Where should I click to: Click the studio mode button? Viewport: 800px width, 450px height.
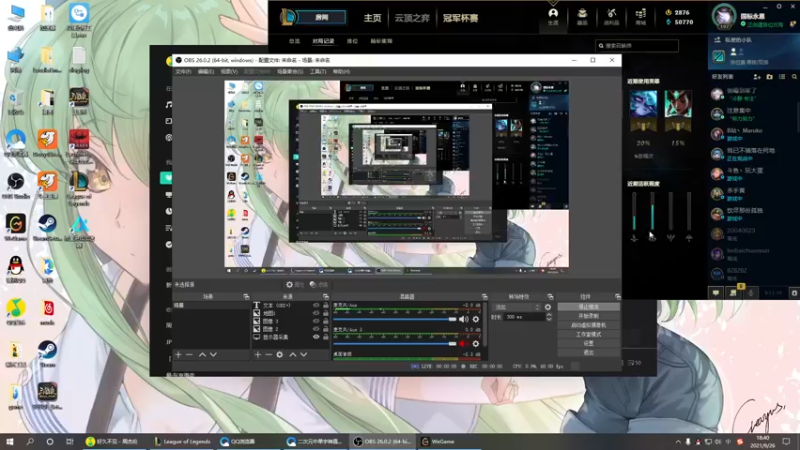[588, 335]
